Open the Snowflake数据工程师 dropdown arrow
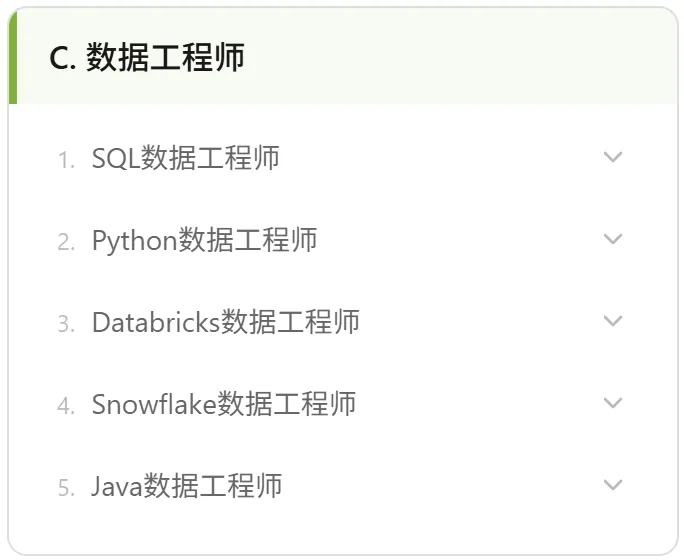 click(613, 403)
